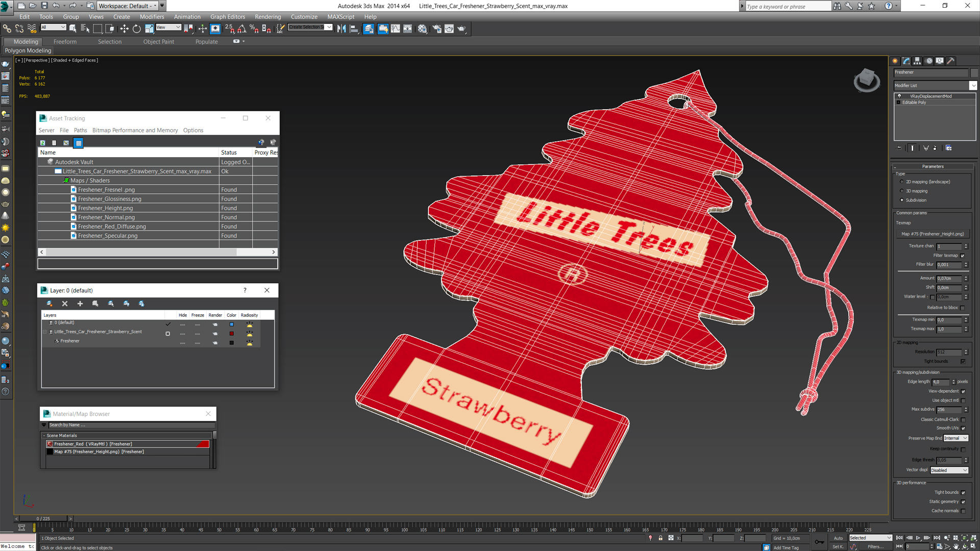
Task: Click Map #75 (Freshener_Height.png) texmap button
Action: 933,234
